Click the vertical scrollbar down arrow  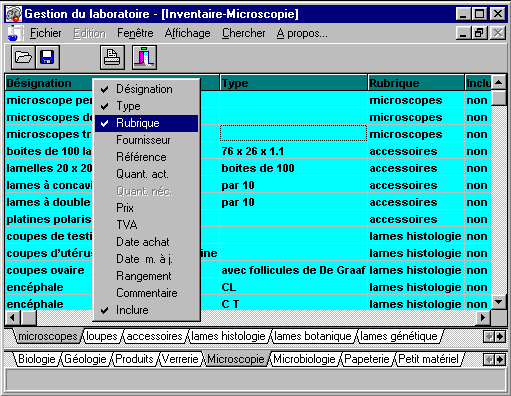[499, 302]
